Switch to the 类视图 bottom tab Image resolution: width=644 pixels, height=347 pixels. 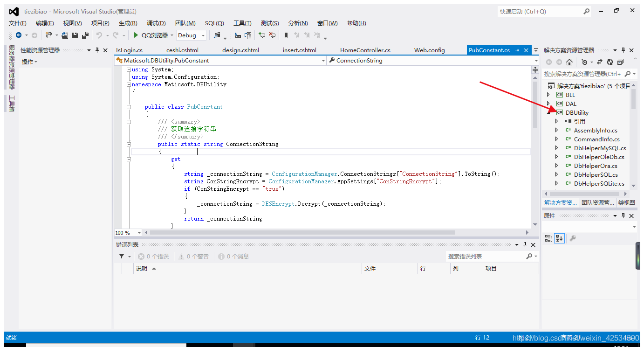[626, 202]
